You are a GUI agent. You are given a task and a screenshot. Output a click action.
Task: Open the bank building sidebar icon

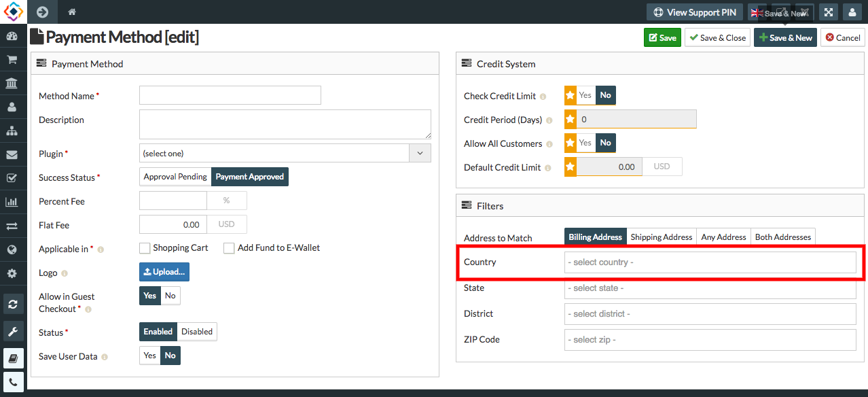click(x=12, y=84)
